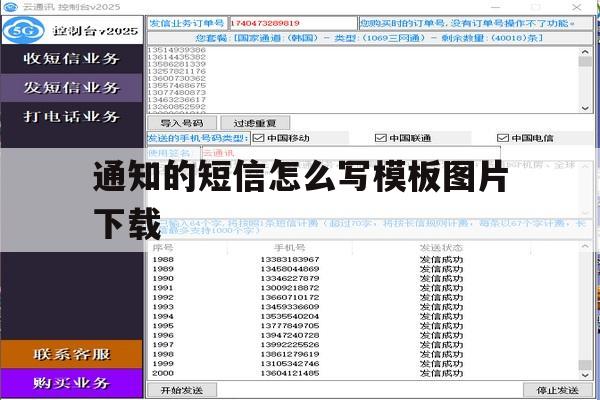
Task: Toggle 中国联通 checkbox
Action: click(x=380, y=138)
